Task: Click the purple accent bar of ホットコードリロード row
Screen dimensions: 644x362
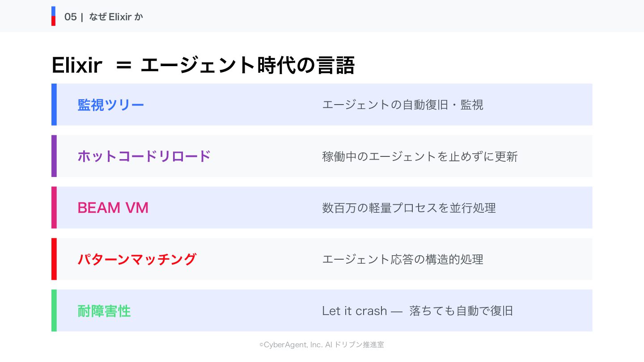Action: click(54, 156)
